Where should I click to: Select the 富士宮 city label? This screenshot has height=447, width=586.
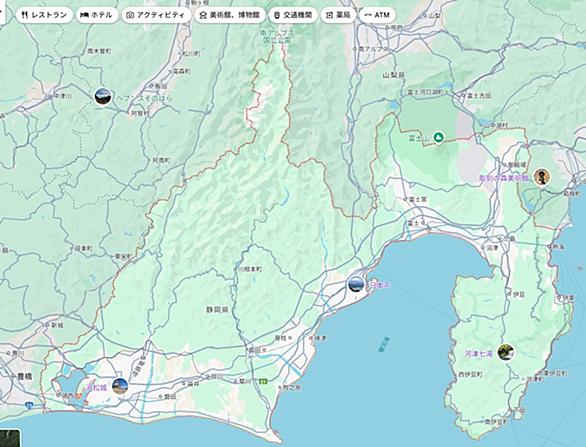(x=417, y=199)
